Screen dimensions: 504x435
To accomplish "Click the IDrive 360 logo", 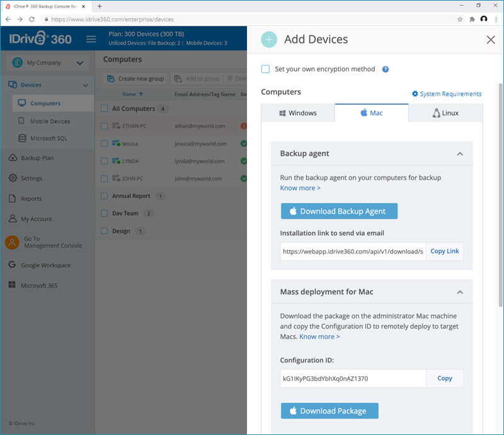I will pos(40,38).
